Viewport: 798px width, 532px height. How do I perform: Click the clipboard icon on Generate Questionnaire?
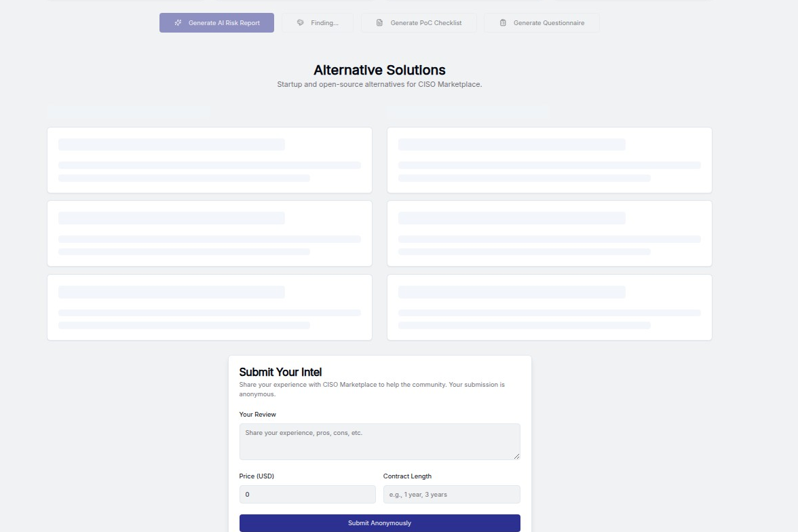(503, 23)
